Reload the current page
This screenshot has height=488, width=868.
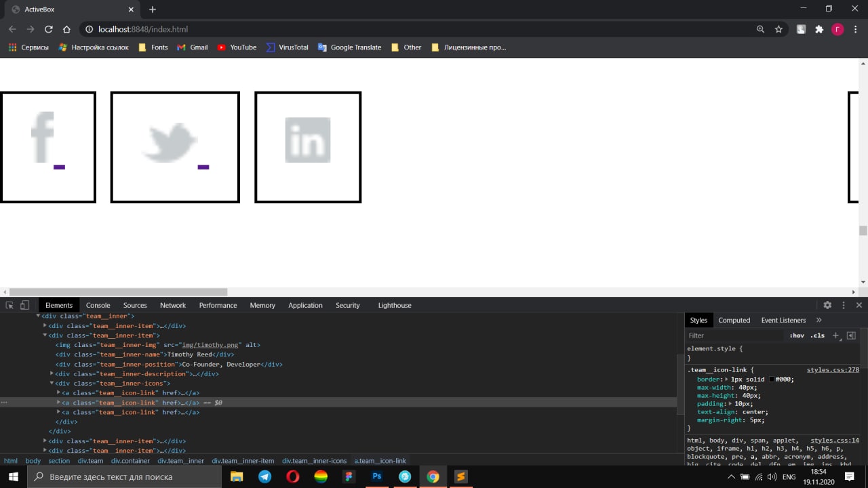pyautogui.click(x=48, y=29)
